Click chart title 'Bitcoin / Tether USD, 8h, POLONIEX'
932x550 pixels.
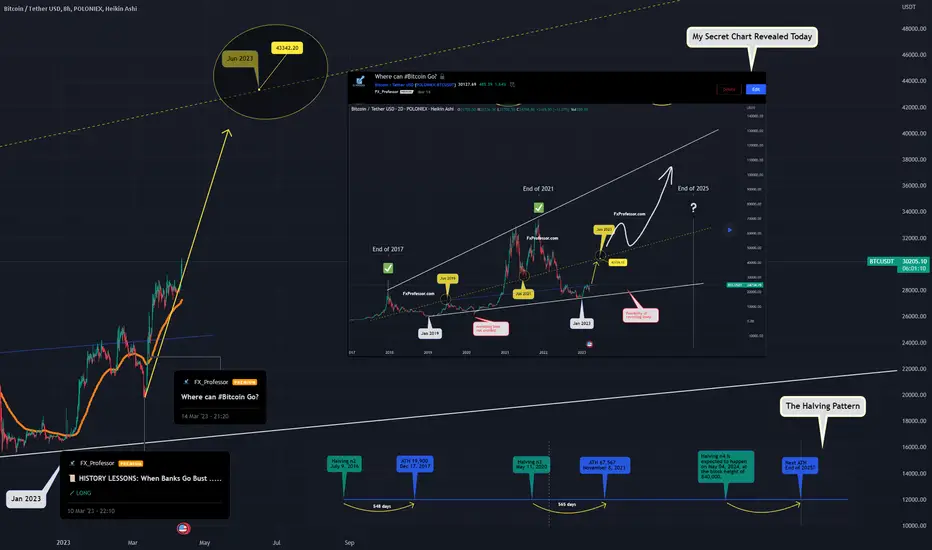click(x=70, y=8)
